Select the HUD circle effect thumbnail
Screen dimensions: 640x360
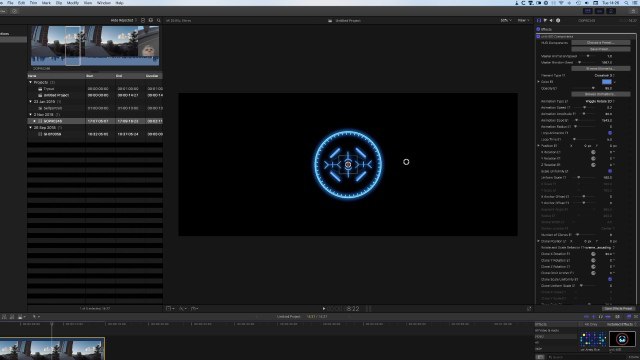pyautogui.click(x=622, y=339)
